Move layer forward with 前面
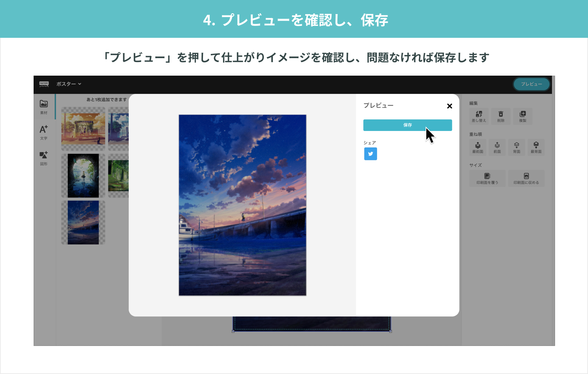The image size is (588, 374). click(x=497, y=147)
